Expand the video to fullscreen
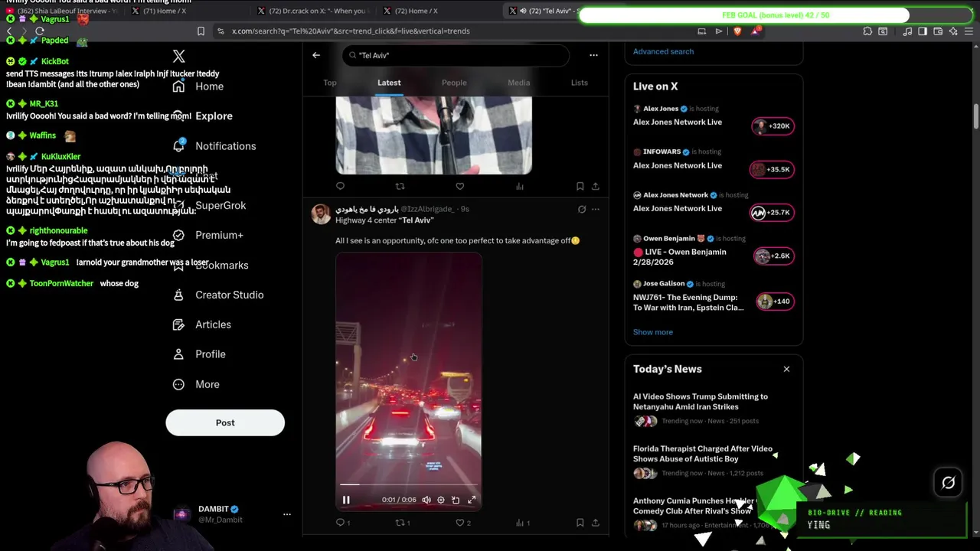This screenshot has width=980, height=551. point(472,500)
